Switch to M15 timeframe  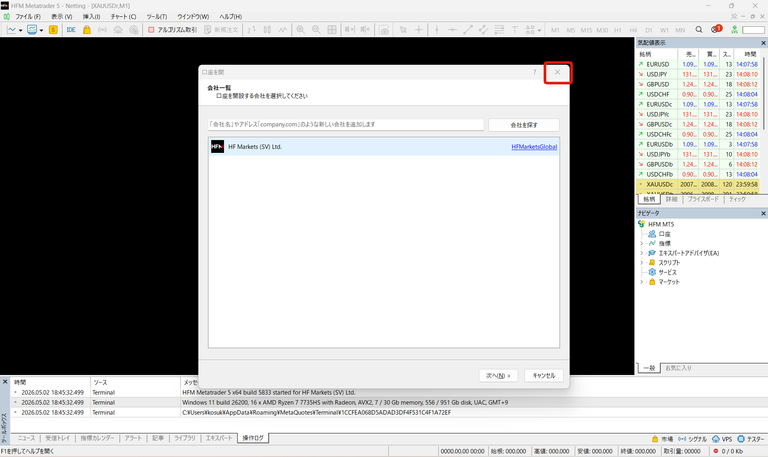(586, 30)
